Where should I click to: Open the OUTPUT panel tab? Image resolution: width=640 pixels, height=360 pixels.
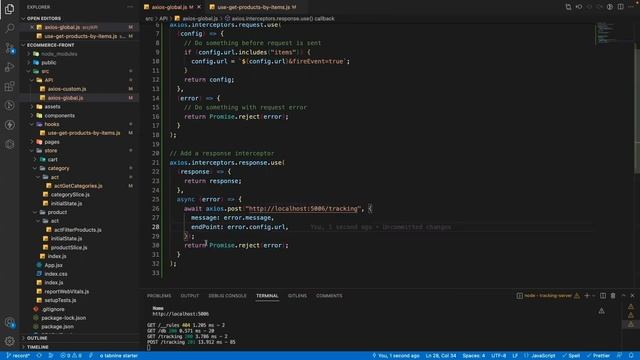coord(190,296)
